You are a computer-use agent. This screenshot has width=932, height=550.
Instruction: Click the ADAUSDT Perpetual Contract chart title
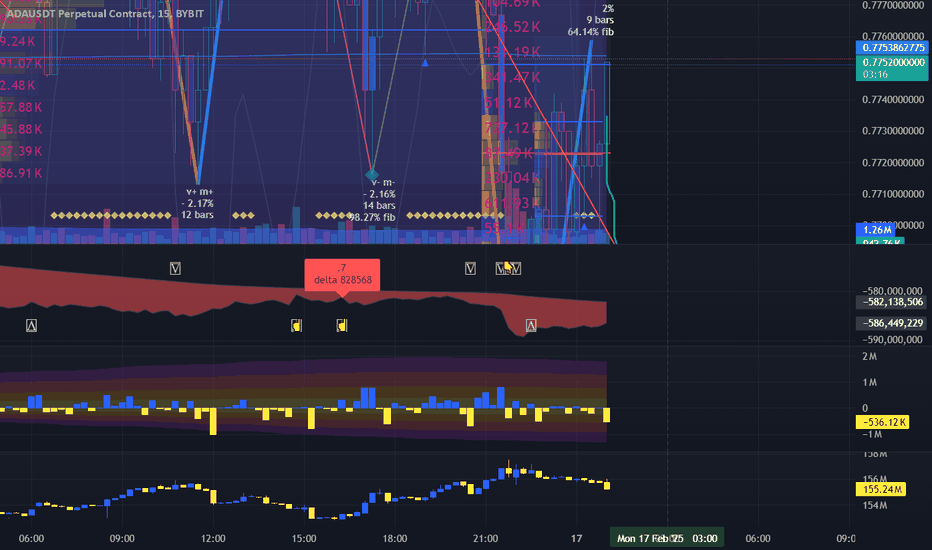(x=105, y=13)
